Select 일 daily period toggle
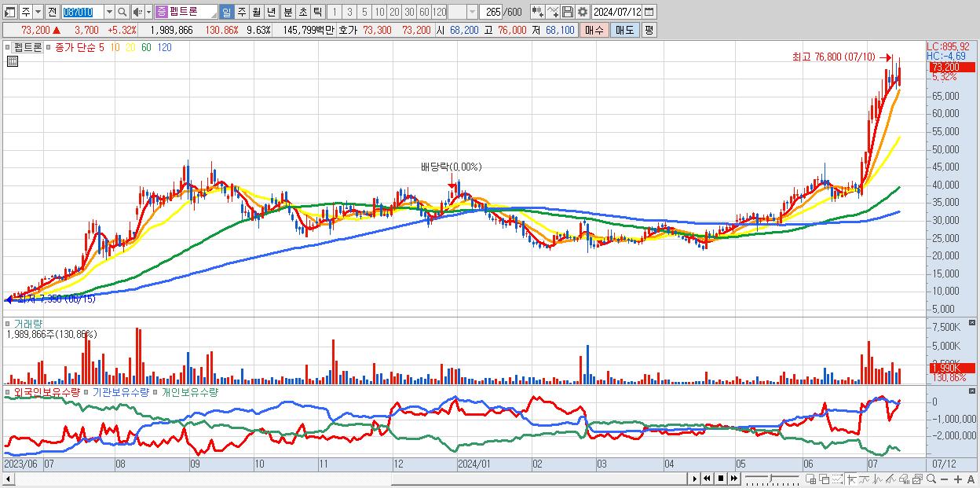 click(226, 13)
